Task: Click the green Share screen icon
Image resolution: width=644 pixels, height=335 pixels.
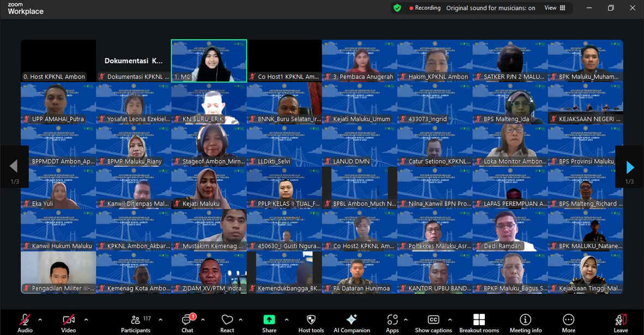Action: click(x=269, y=320)
